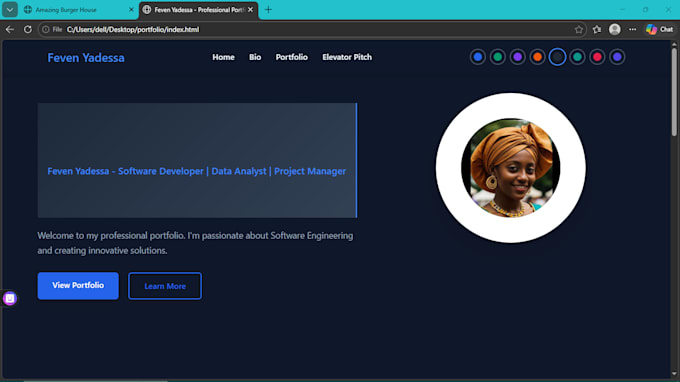Open browser settings and more menu

coord(633,29)
